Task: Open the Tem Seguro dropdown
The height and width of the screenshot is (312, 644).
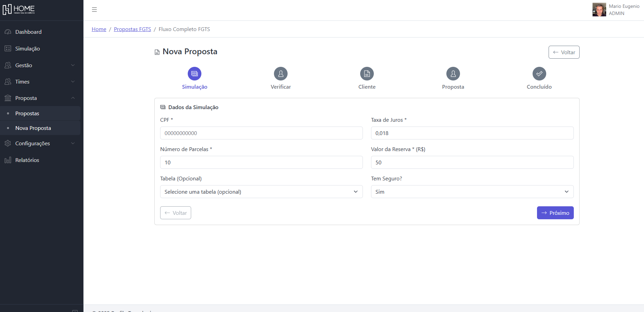Action: tap(472, 192)
